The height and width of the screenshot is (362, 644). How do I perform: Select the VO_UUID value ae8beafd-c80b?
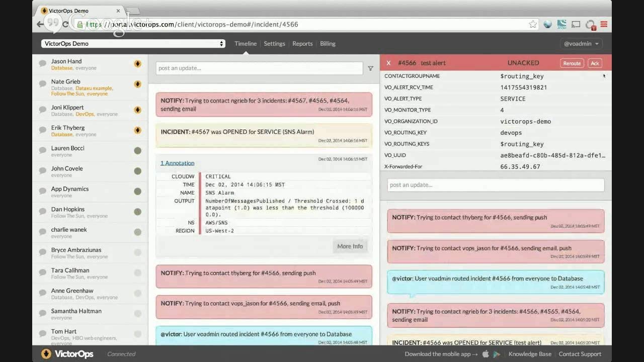pyautogui.click(x=553, y=155)
